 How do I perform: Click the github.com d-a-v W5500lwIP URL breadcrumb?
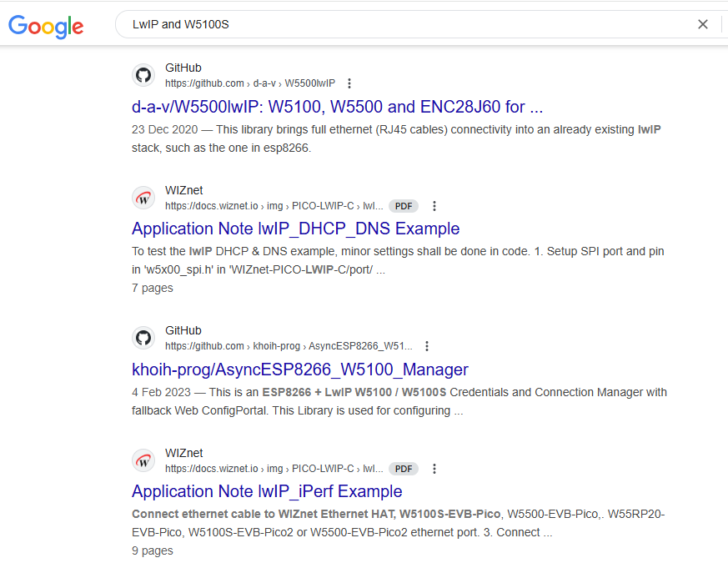250,83
